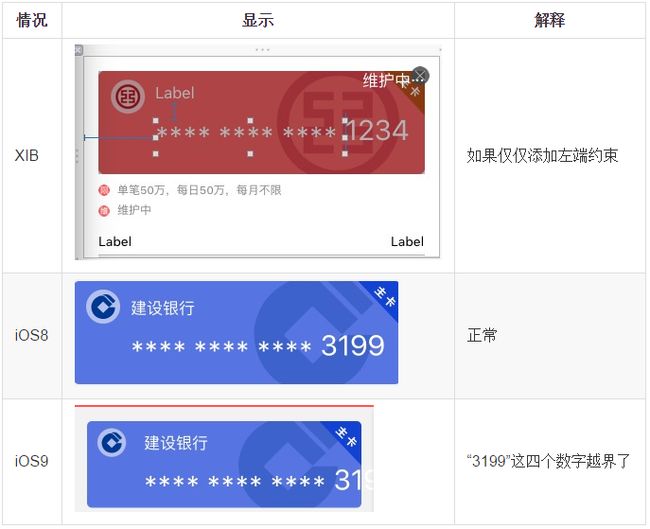Click the 3199 digits on the iOS8 card
650x529 pixels.
(x=353, y=345)
